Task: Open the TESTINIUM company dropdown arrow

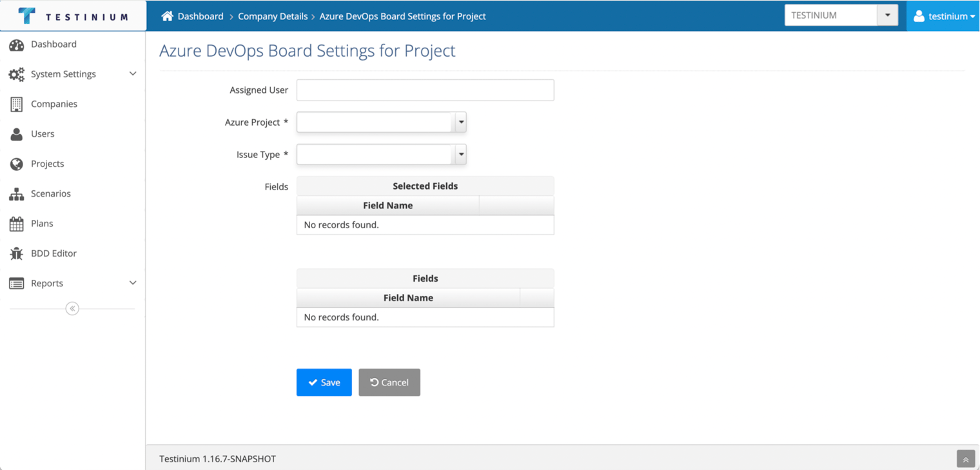Action: [888, 15]
